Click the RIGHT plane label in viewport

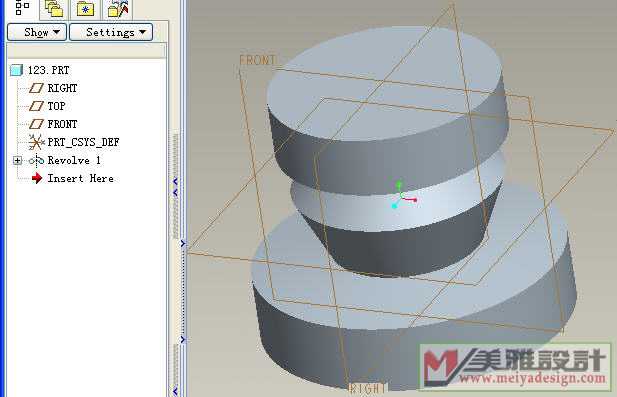pos(368,388)
